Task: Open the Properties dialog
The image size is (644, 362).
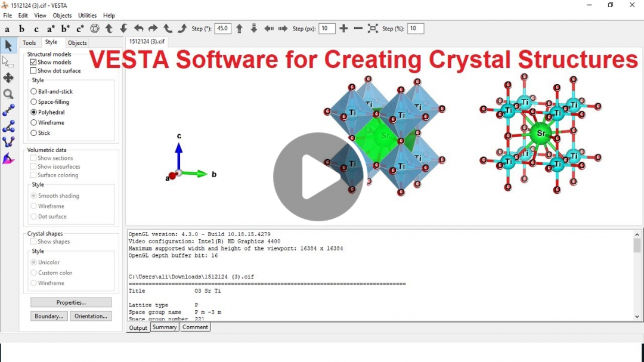Action: tap(71, 302)
